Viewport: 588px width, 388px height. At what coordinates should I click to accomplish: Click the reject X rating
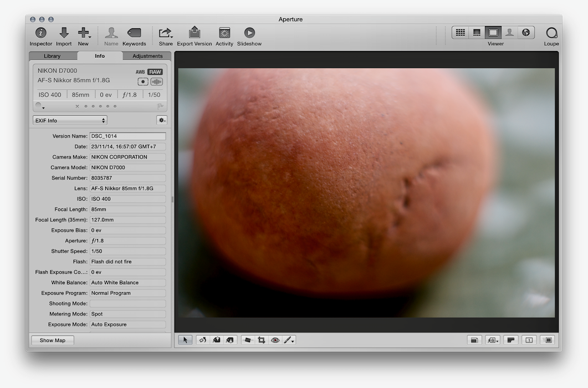[x=77, y=106]
